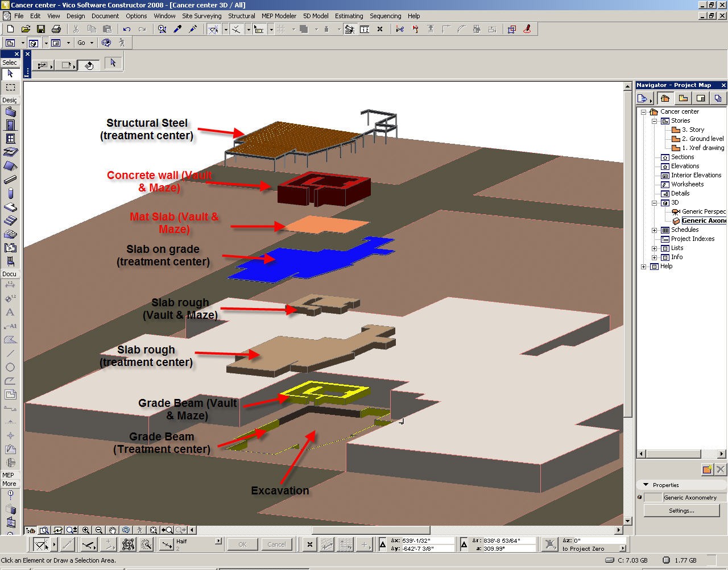This screenshot has height=570, width=728.
Task: Open the Half snap options dropdown arrow
Action: pos(218,542)
